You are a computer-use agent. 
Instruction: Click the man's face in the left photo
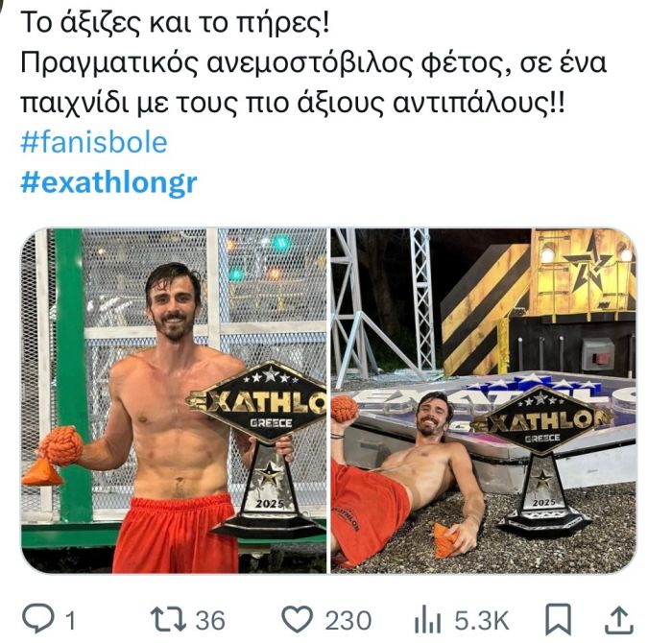tap(173, 307)
